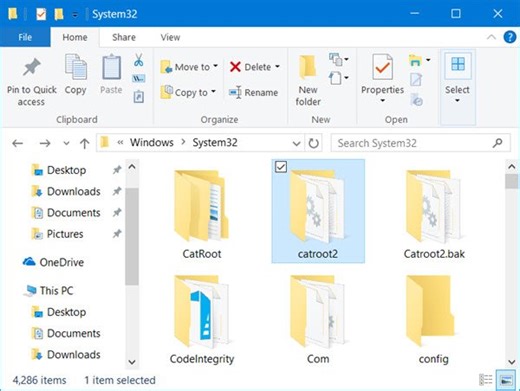Click Properties icon in Quick Access Toolbar
Viewport: 520px width, 391px height.
41,14
